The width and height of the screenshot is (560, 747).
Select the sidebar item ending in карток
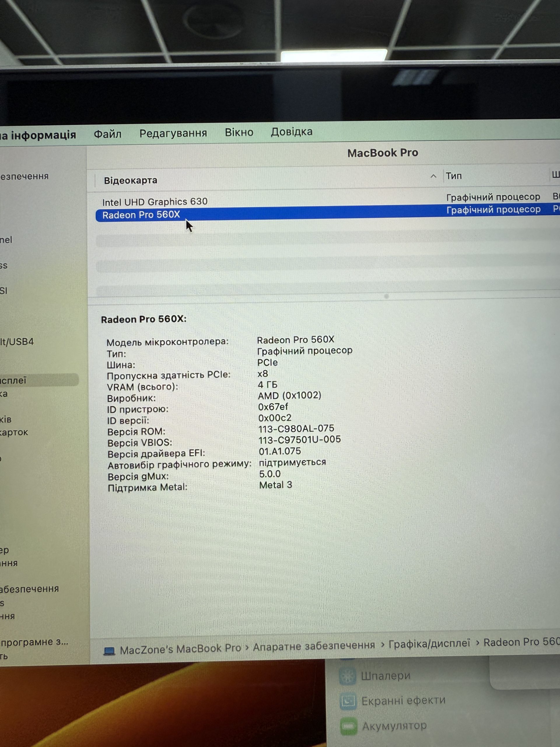[14, 432]
